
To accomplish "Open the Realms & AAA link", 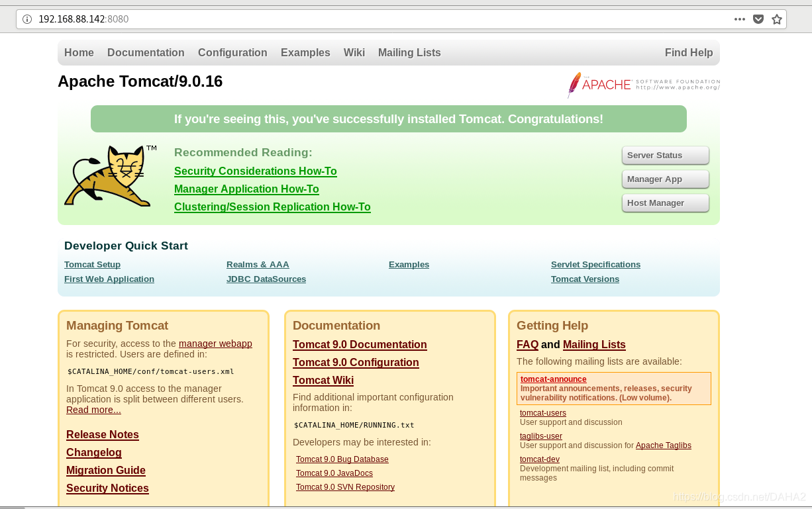I will click(x=258, y=264).
